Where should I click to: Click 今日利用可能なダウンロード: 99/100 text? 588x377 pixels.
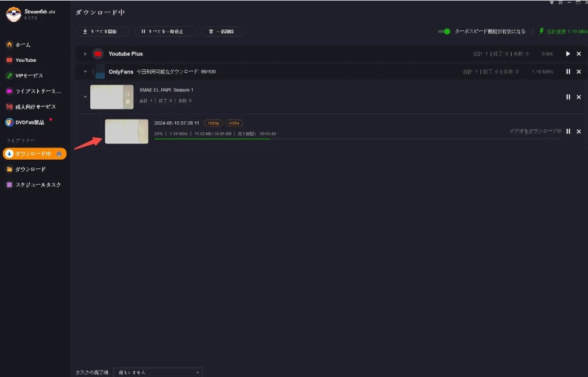coord(176,72)
